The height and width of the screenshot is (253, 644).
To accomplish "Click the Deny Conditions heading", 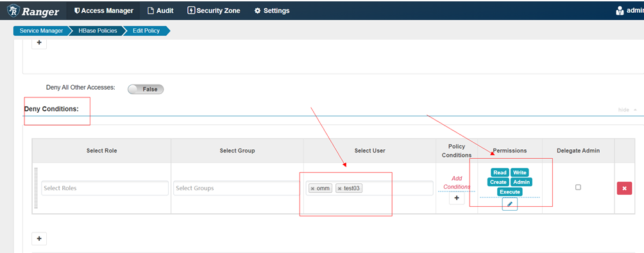I will [x=51, y=109].
